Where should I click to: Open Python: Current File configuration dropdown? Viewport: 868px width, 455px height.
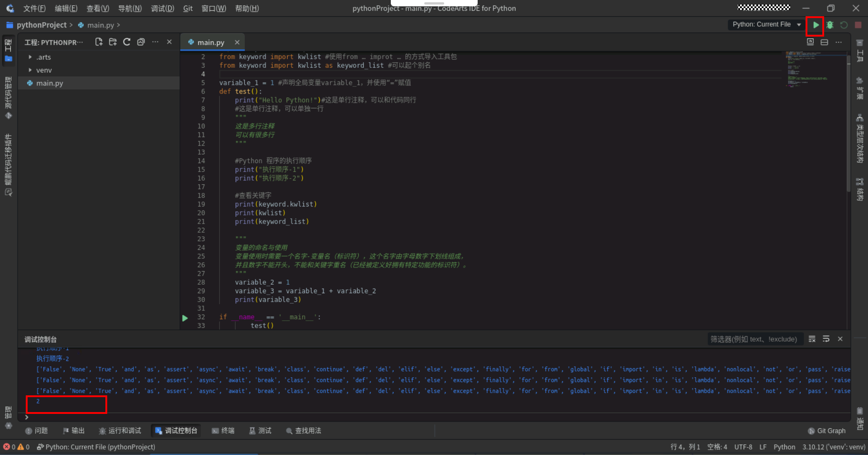(x=767, y=24)
